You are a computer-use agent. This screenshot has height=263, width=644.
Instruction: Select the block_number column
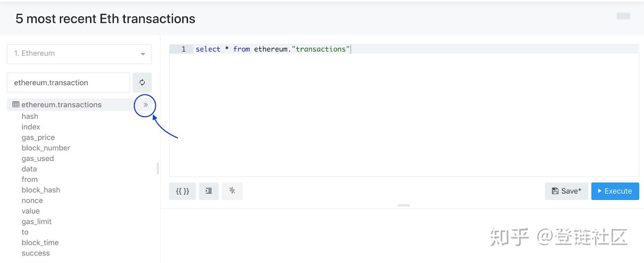coord(46,148)
